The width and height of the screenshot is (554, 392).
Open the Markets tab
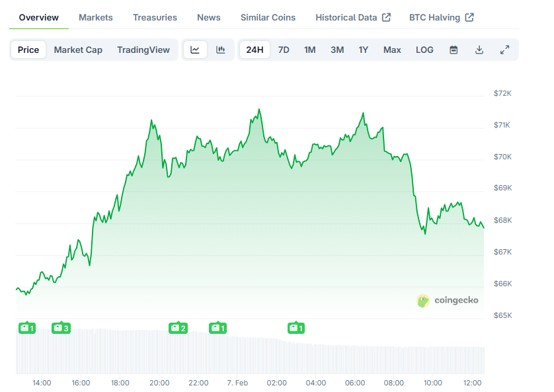tap(95, 17)
